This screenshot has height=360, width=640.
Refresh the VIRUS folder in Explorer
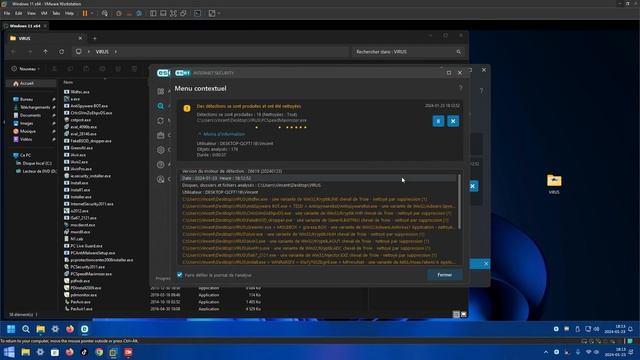[x=61, y=52]
